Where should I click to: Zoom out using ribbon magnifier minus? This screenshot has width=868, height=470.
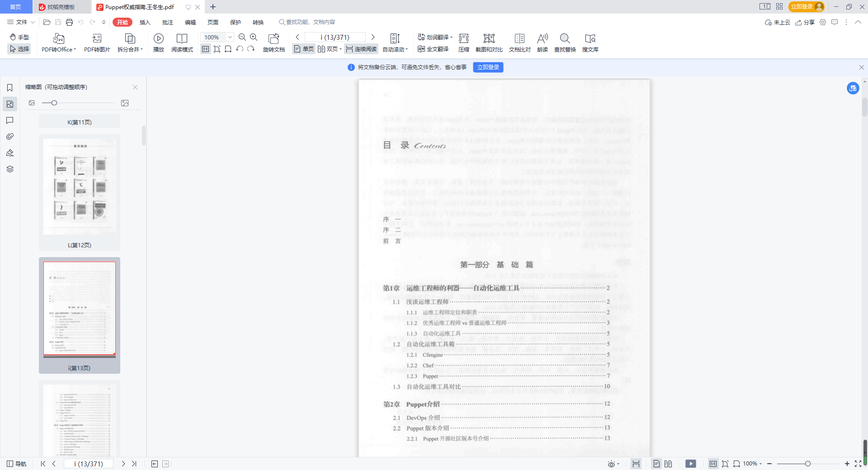[x=242, y=37]
